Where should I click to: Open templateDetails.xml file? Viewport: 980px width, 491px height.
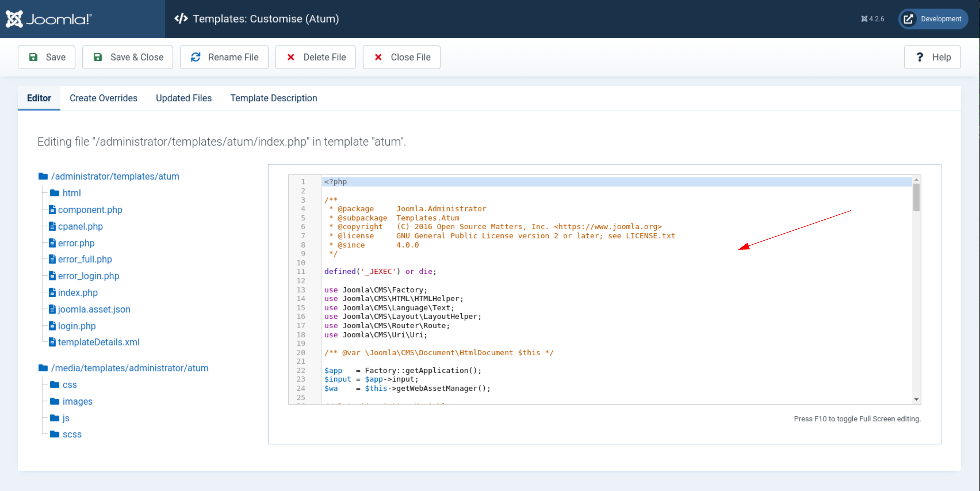[x=99, y=342]
